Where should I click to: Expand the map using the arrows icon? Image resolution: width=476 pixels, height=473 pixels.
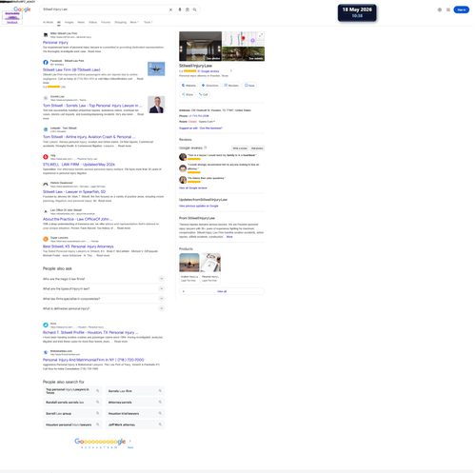coord(262,35)
